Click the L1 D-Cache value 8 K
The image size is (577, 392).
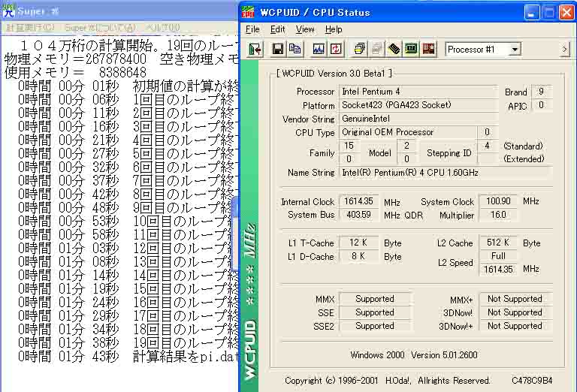[x=358, y=256]
